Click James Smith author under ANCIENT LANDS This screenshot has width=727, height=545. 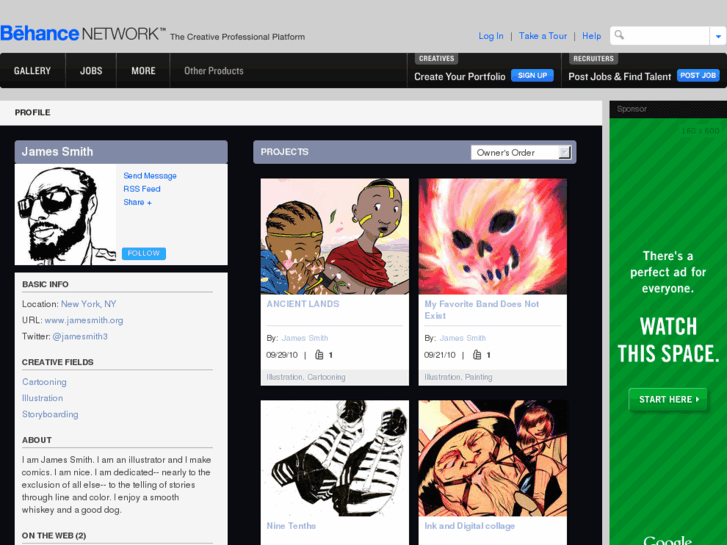(x=305, y=338)
